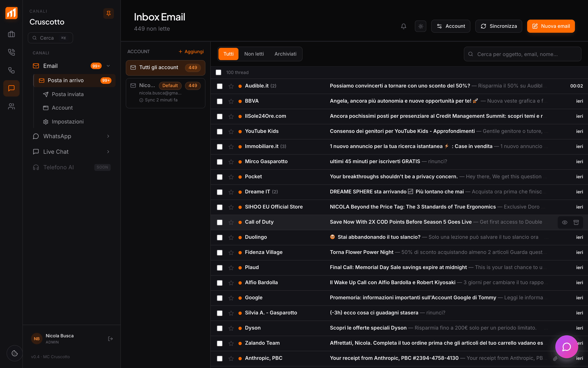Tick the select-all 100 thread checkbox

click(x=218, y=72)
